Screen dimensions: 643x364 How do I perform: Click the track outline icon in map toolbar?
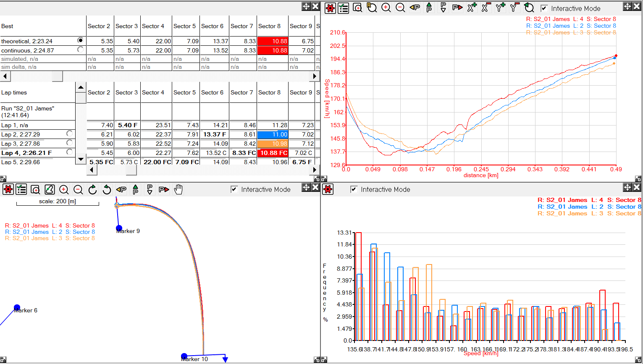(x=50, y=190)
